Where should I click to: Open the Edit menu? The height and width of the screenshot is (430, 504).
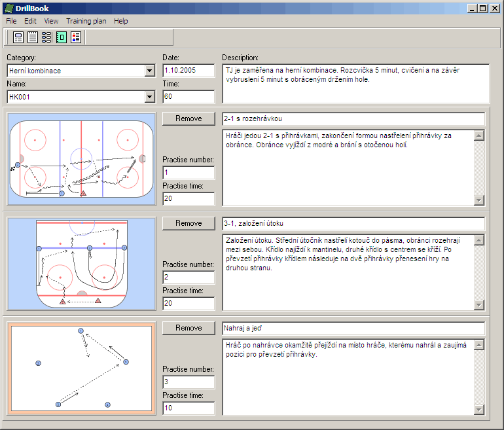tap(31, 21)
